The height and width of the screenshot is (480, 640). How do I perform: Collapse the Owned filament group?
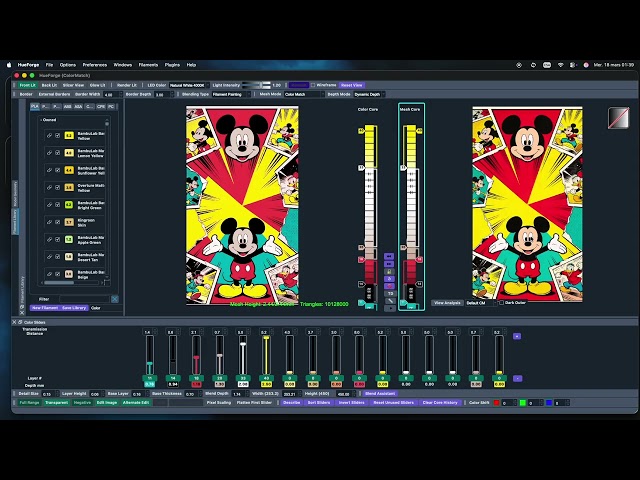(41, 120)
